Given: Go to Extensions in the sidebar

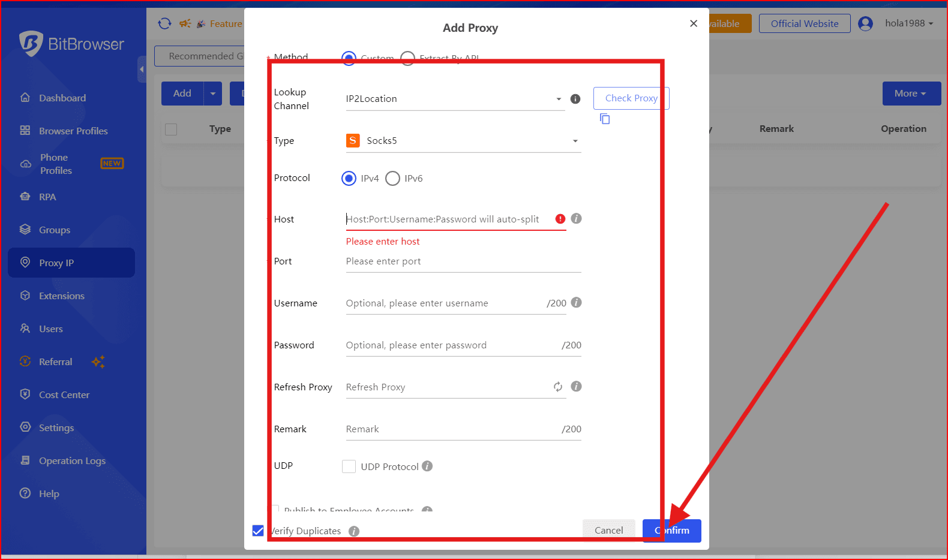Looking at the screenshot, I should (61, 296).
